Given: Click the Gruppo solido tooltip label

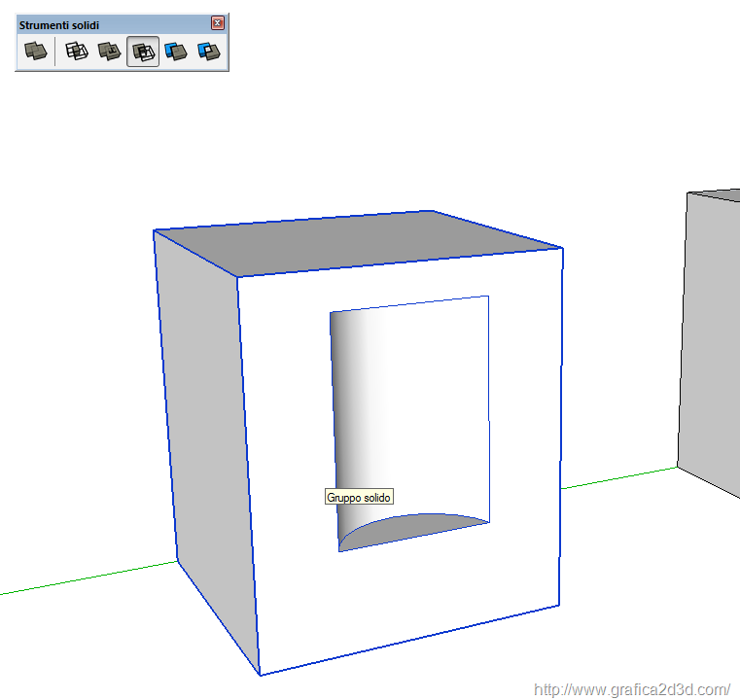Looking at the screenshot, I should click(359, 497).
